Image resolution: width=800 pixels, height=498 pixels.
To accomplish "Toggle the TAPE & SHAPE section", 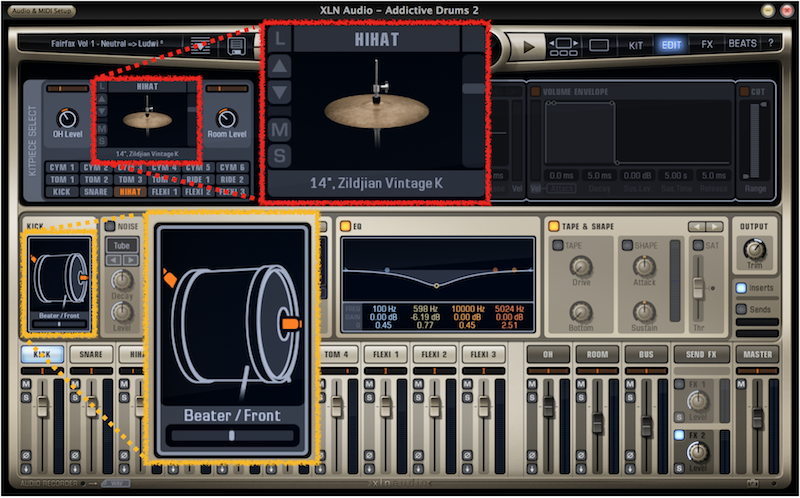I will click(553, 226).
